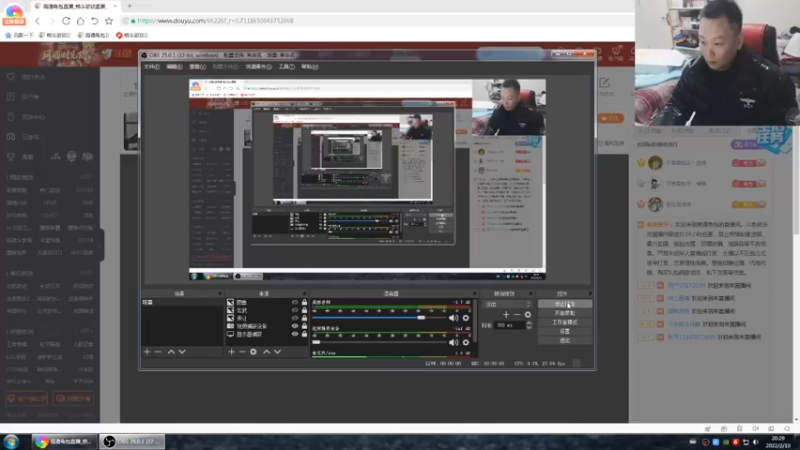Image resolution: width=800 pixels, height=450 pixels.
Task: Mute the second mixer channel speaker icon
Action: pos(453,342)
